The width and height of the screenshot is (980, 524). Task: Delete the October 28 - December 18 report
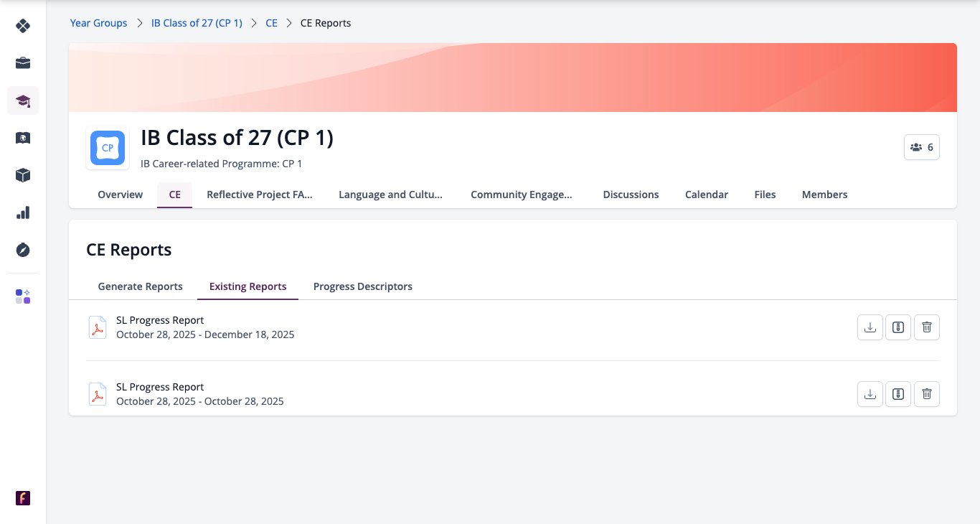[927, 327]
